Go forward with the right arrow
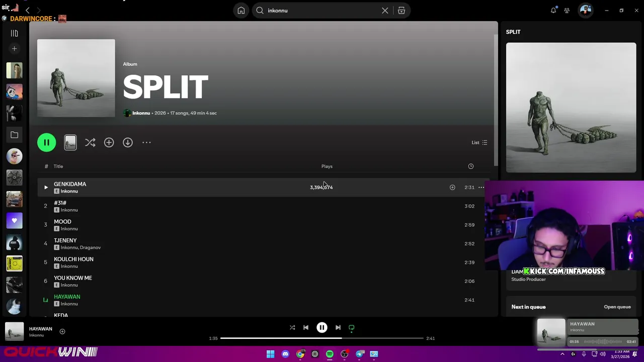The width and height of the screenshot is (644, 362). pos(39,10)
